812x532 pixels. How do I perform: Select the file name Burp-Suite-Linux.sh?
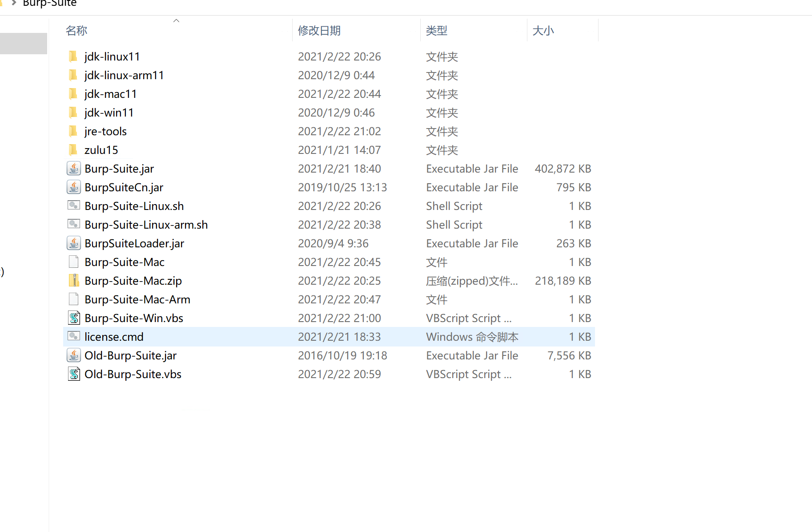coord(134,206)
